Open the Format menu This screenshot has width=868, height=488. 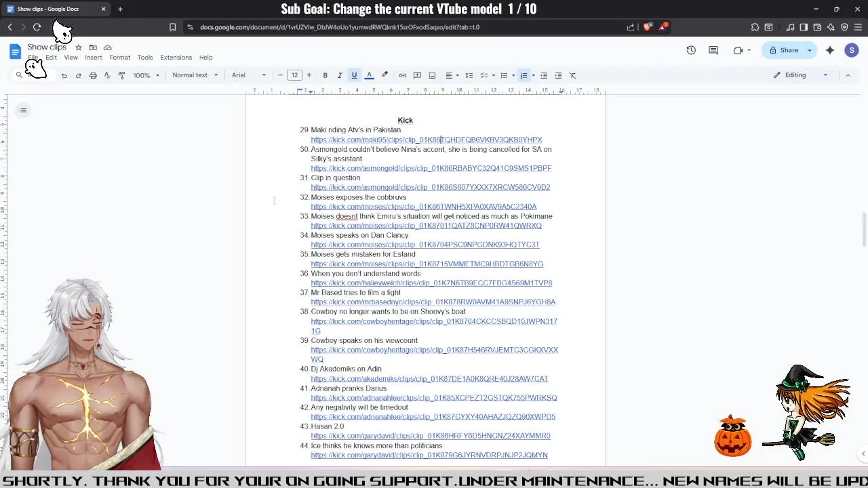tap(119, 58)
